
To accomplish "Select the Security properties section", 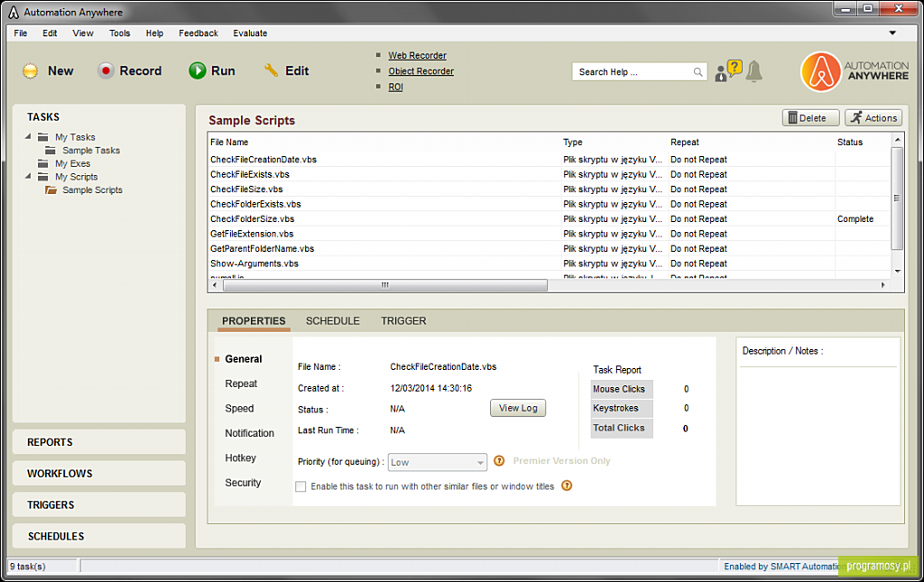I will [x=243, y=483].
